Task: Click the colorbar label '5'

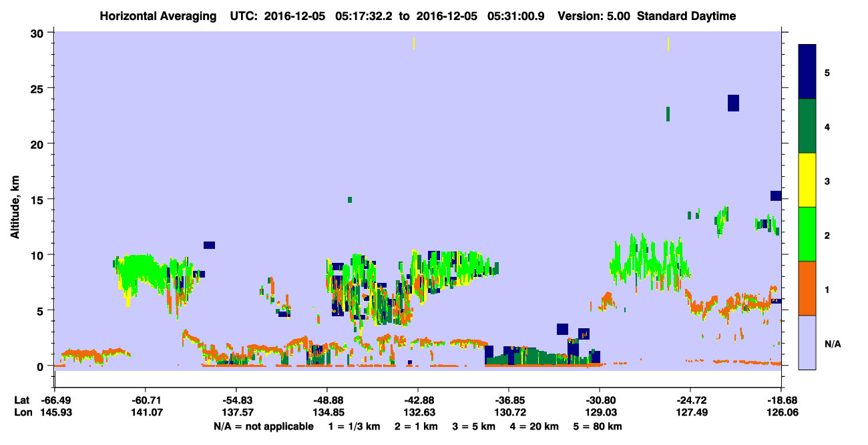Action: tap(827, 73)
